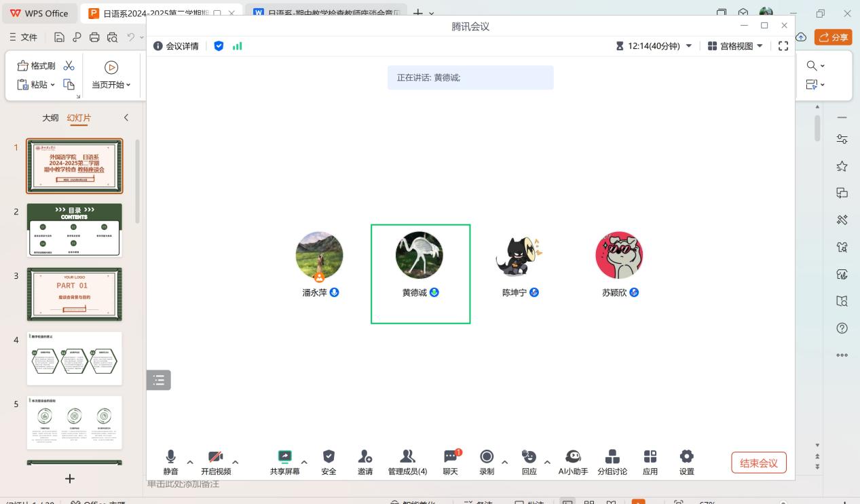Open 会议详情 meeting details
This screenshot has width=860, height=504.
(175, 46)
